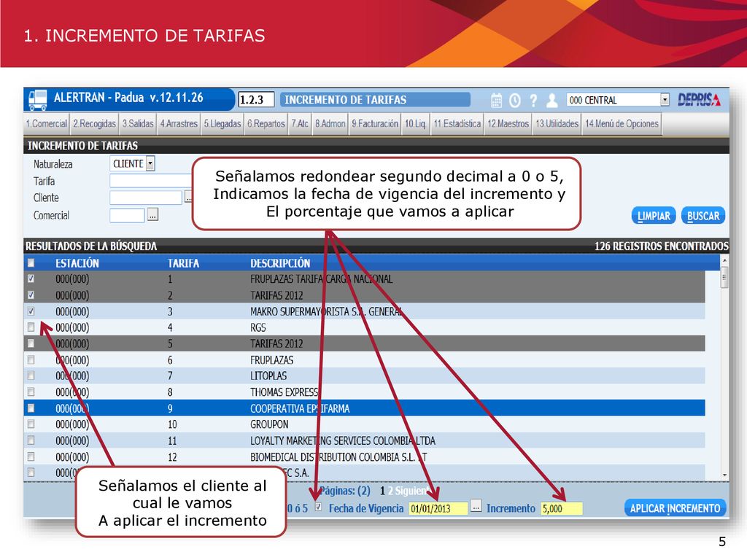Viewport: 747px width, 560px height.
Task: Click the Fecha de Vigencia date field
Action: point(438,508)
